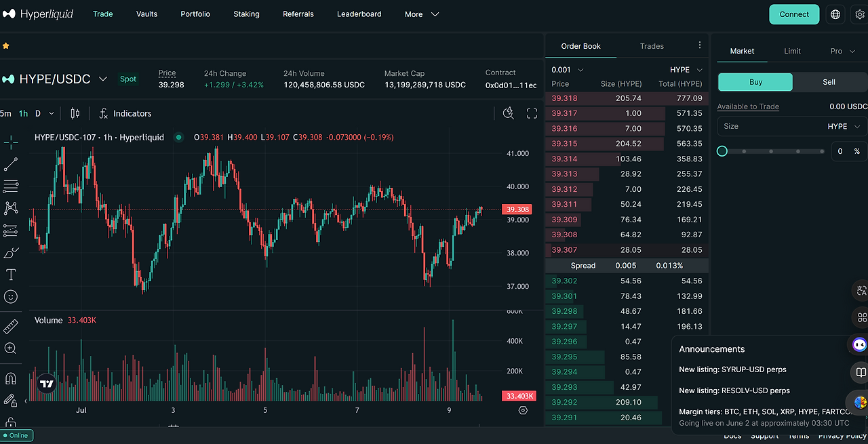Screen dimensions: 868x444
Task: Click the percentage input box
Action: point(849,151)
